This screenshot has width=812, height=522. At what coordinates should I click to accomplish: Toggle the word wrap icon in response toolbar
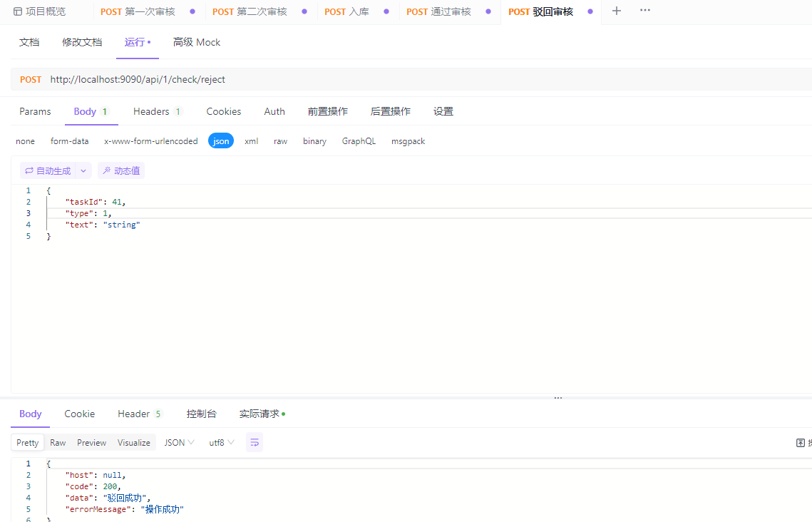[x=255, y=442]
